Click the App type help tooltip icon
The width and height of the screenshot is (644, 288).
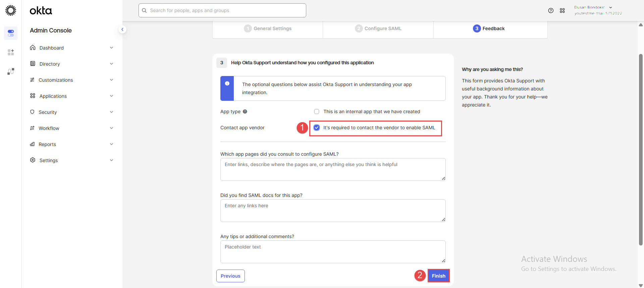(245, 112)
